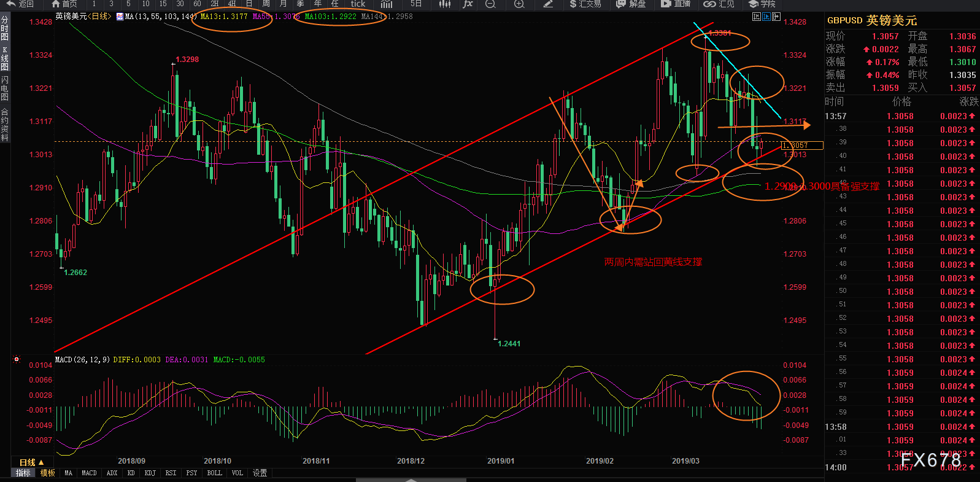Image resolution: width=980 pixels, height=482 pixels.
Task: Open 直播 live broadcast
Action: click(x=676, y=4)
